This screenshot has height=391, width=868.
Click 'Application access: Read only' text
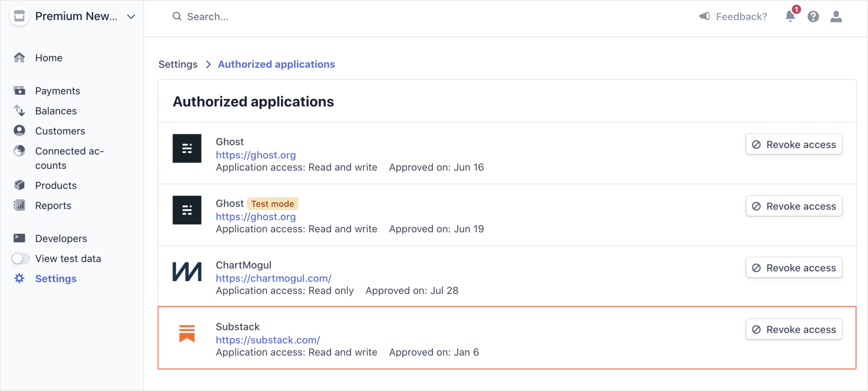tap(285, 291)
